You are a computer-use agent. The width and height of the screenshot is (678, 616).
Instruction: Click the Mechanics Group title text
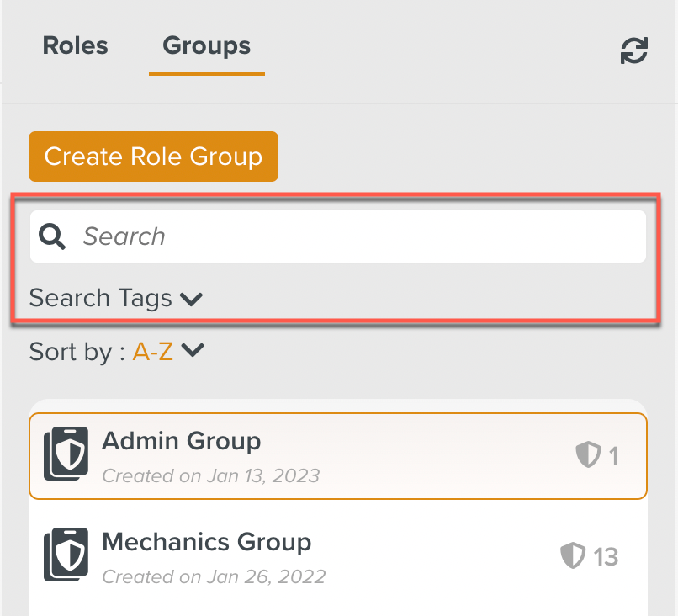pos(206,542)
